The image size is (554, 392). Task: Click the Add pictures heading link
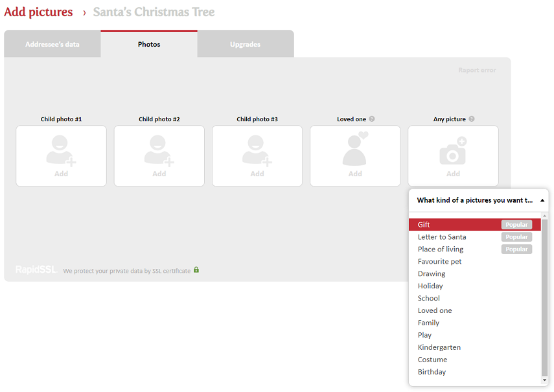click(38, 12)
